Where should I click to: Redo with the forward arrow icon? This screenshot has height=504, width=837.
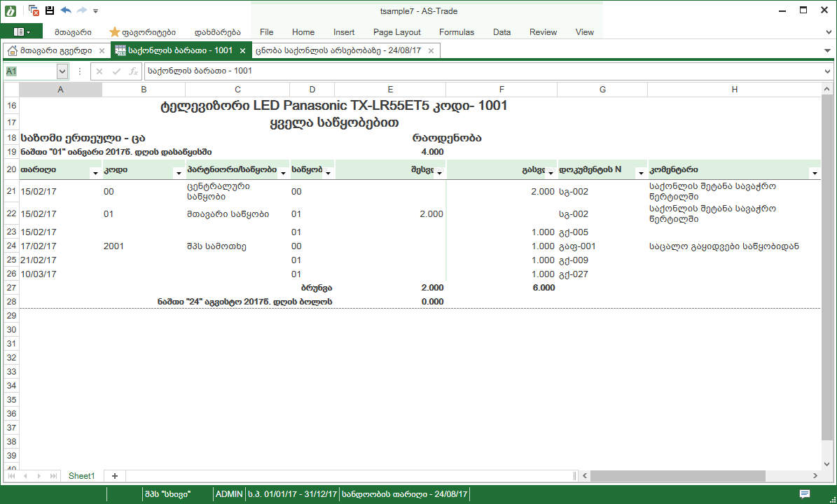pyautogui.click(x=82, y=10)
